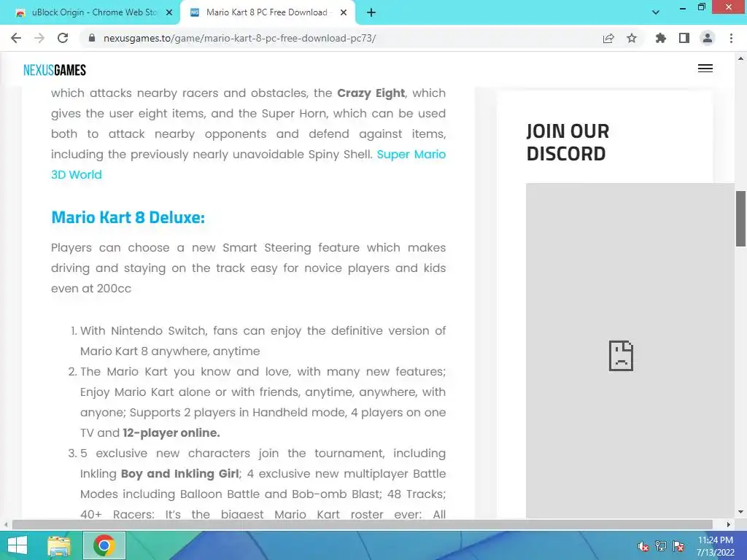Search tabs with chevron dropdown
The image size is (747, 560).
656,12
